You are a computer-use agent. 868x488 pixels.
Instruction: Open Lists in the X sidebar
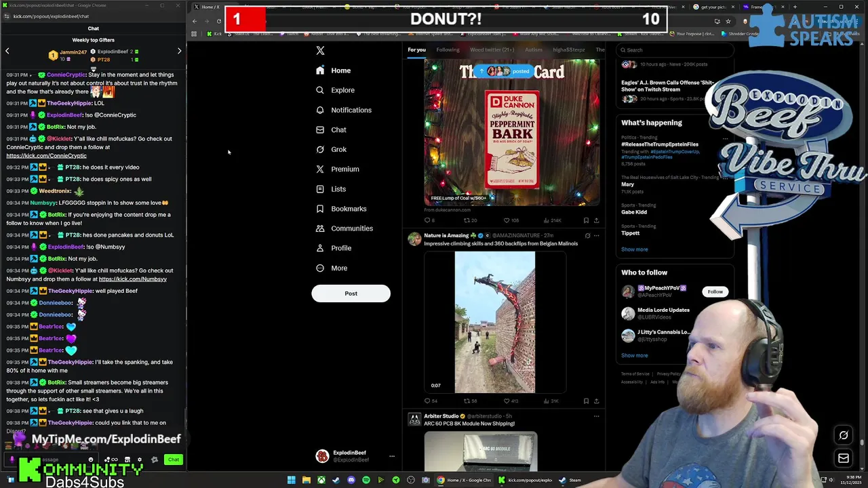[x=331, y=189]
